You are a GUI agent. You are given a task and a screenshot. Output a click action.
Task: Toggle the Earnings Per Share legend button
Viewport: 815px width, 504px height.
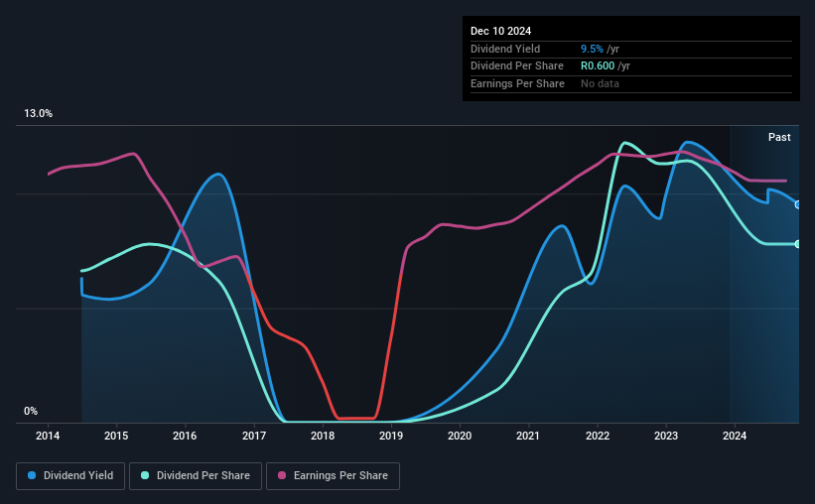pyautogui.click(x=333, y=476)
